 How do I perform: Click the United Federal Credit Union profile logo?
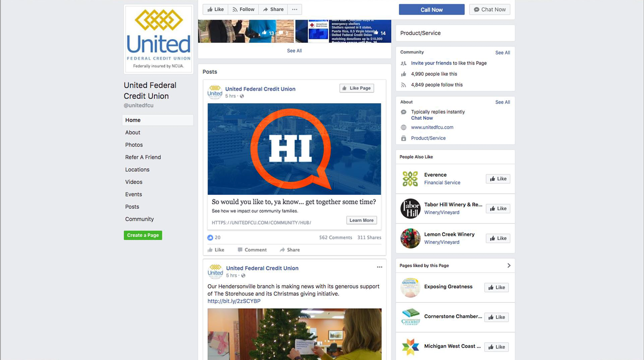click(x=158, y=39)
